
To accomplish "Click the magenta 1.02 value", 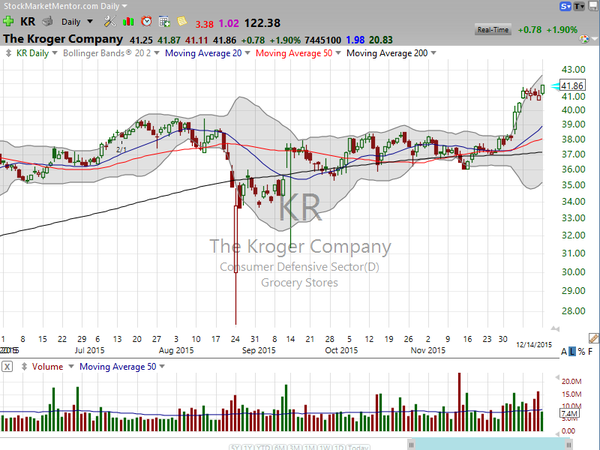I will (229, 24).
